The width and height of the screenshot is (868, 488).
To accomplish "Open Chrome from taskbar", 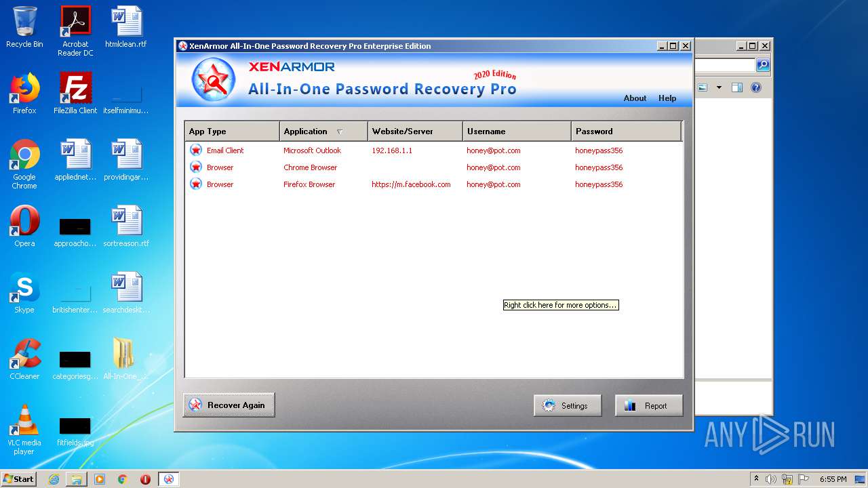I will coord(122,479).
